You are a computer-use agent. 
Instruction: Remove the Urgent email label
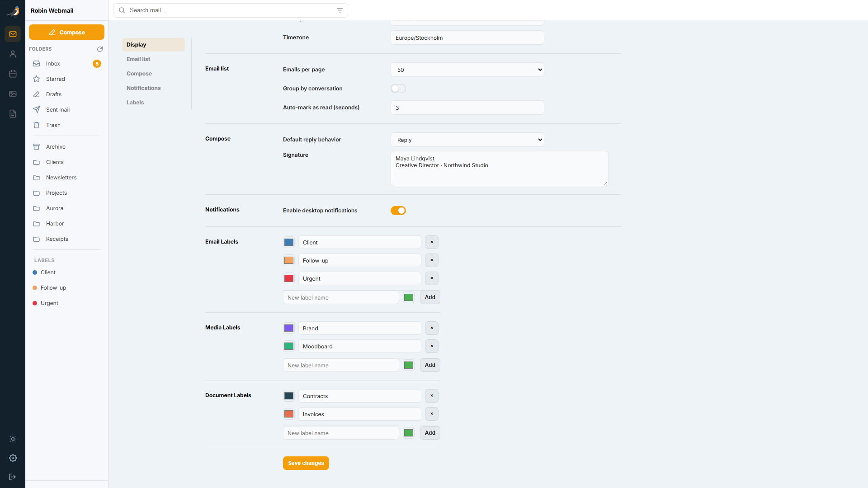pos(432,278)
